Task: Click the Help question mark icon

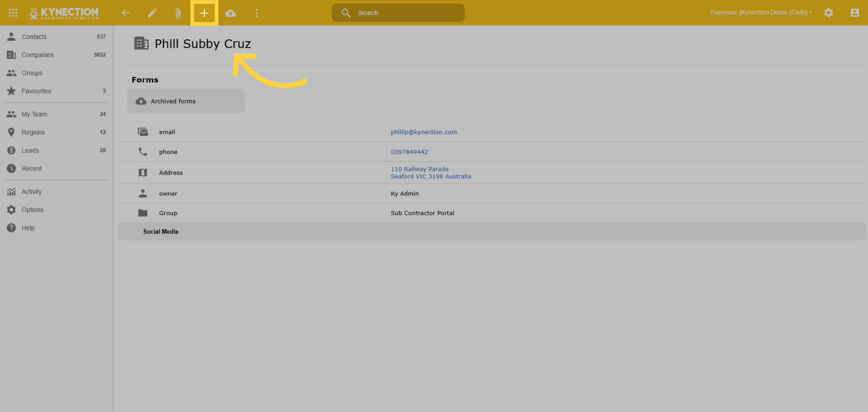Action: 11,228
